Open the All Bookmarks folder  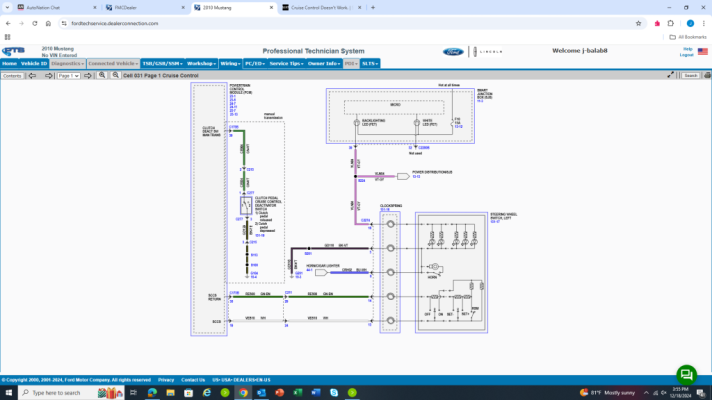[688, 37]
